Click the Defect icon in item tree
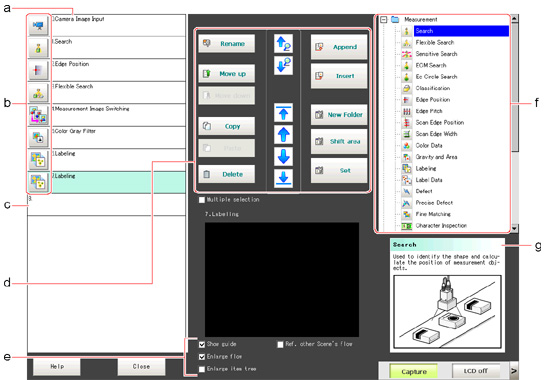 click(x=406, y=191)
